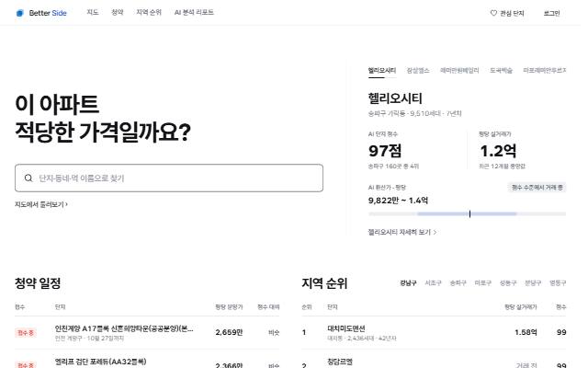Click the 로그인 button
This screenshot has width=588, height=368.
[551, 13]
